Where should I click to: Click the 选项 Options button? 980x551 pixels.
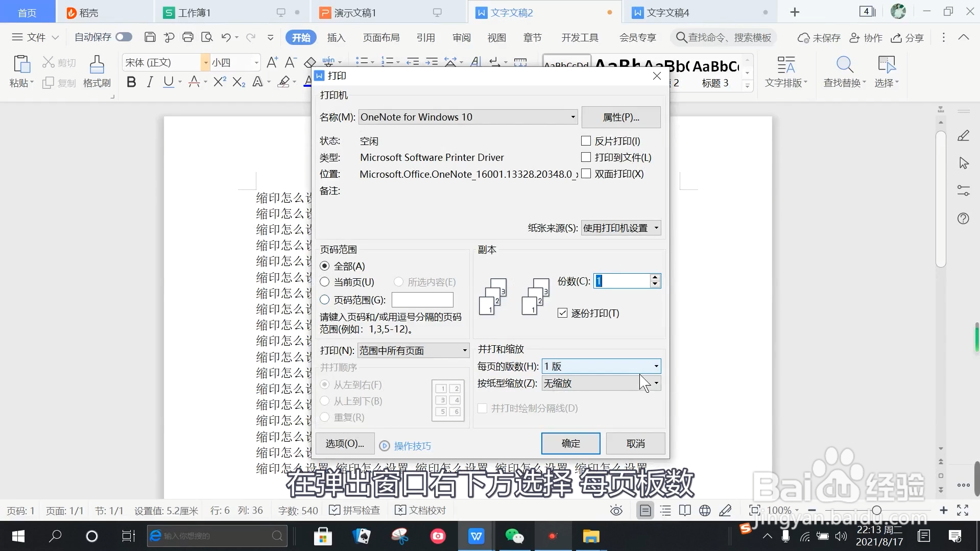(345, 443)
